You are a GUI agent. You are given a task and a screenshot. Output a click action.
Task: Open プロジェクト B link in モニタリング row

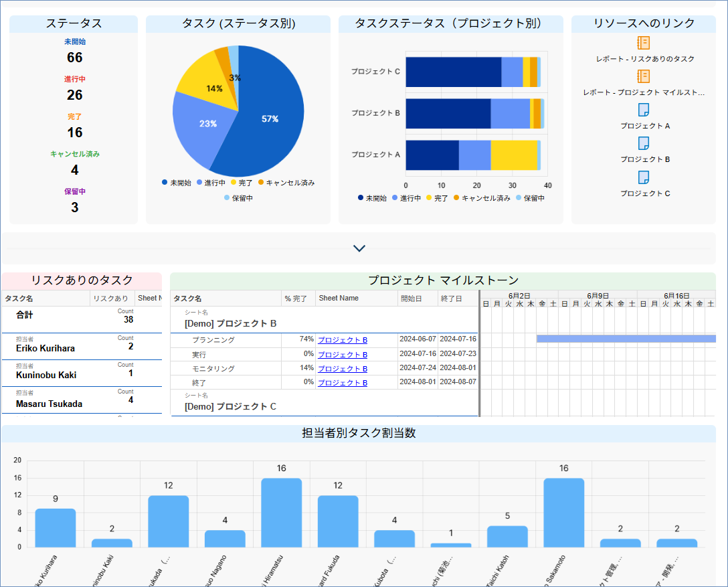342,369
